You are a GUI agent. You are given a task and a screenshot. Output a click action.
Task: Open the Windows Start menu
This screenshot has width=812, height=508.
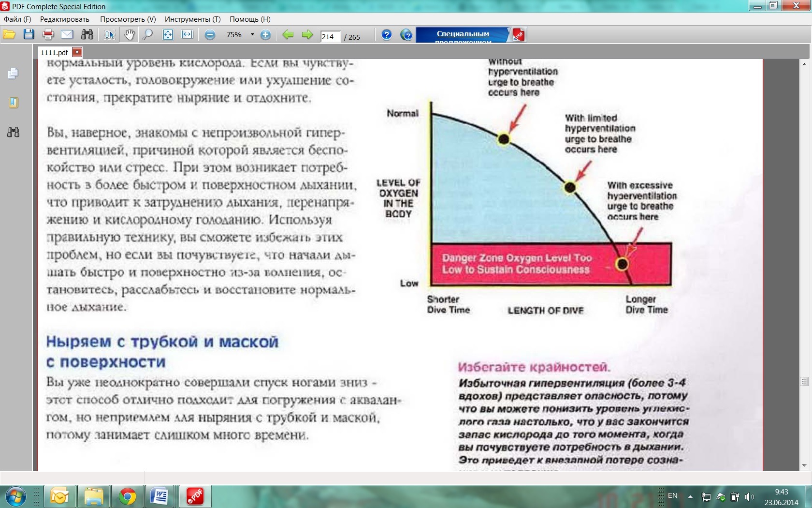click(x=15, y=496)
